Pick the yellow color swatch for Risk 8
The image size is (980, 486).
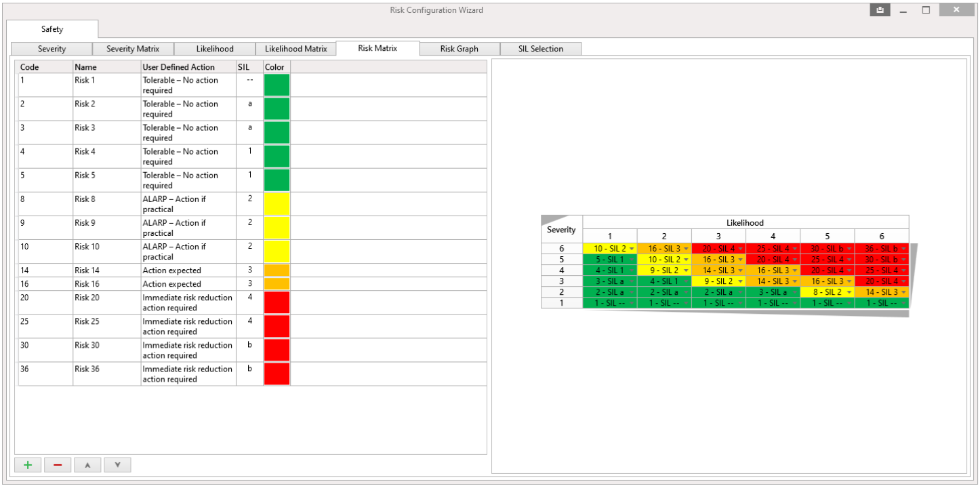tap(277, 204)
